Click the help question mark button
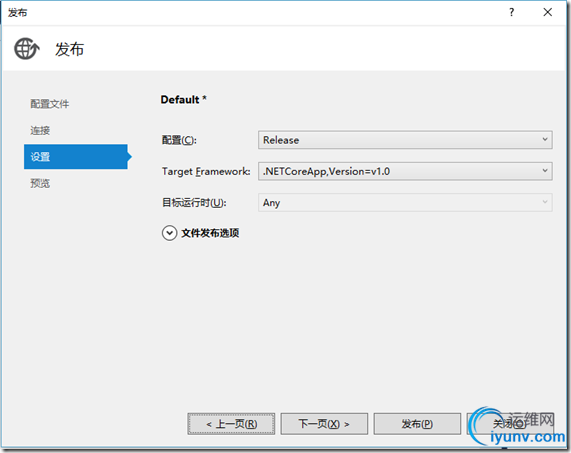 (512, 12)
